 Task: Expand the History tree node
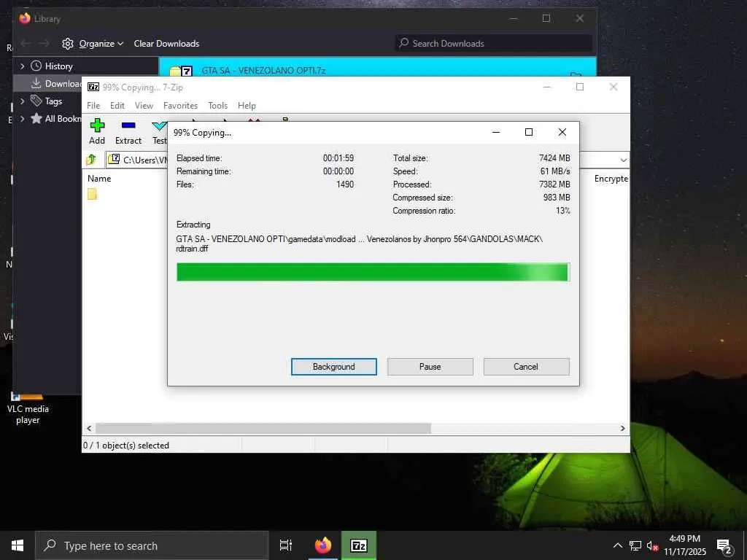(x=22, y=66)
